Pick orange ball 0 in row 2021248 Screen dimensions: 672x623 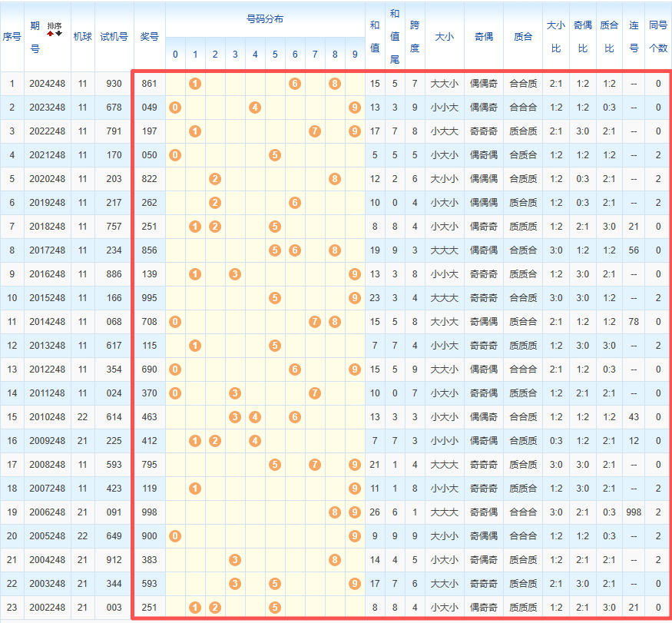175,154
